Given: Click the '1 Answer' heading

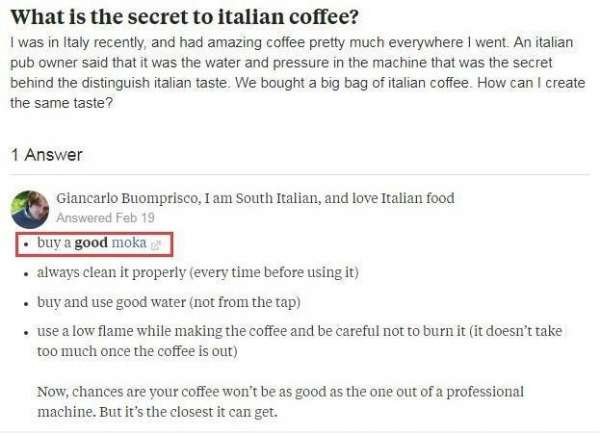Looking at the screenshot, I should click(46, 155).
